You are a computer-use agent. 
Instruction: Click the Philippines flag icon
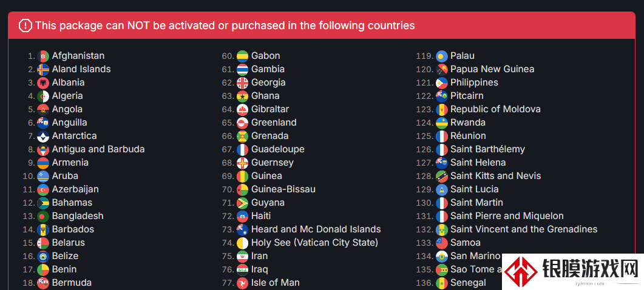(441, 83)
